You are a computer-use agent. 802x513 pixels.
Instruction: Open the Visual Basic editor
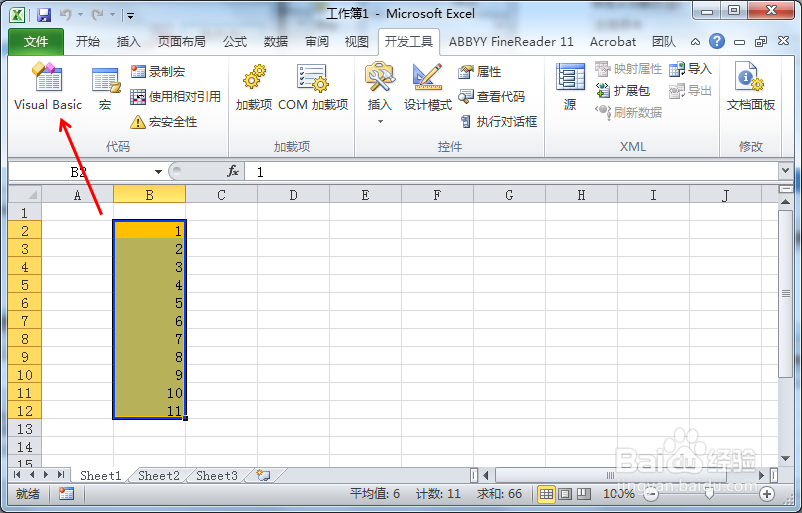[48, 86]
